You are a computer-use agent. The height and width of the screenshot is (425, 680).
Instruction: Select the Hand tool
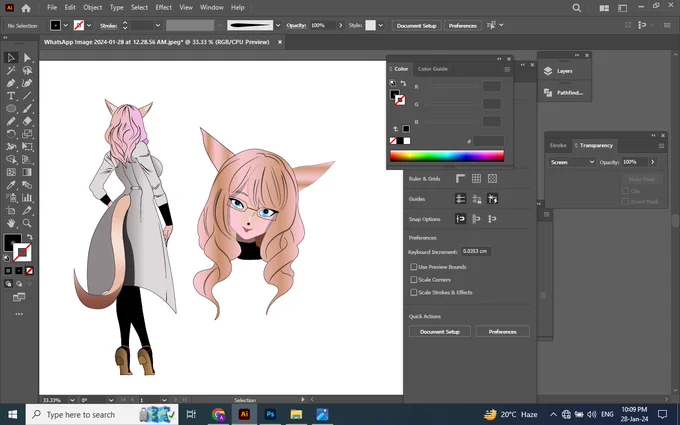point(11,223)
